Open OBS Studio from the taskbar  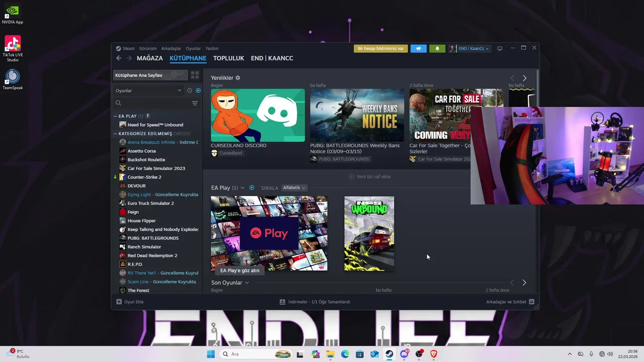419,354
